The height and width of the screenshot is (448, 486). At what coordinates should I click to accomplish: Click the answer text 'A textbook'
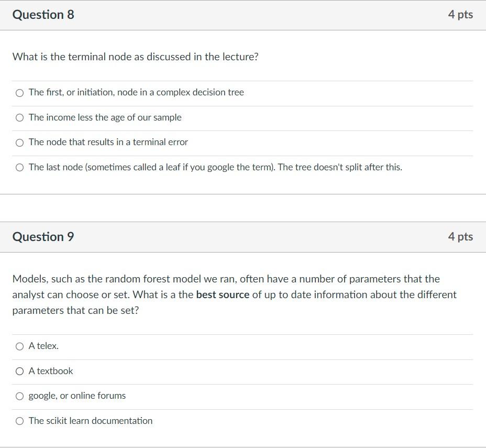coord(51,371)
